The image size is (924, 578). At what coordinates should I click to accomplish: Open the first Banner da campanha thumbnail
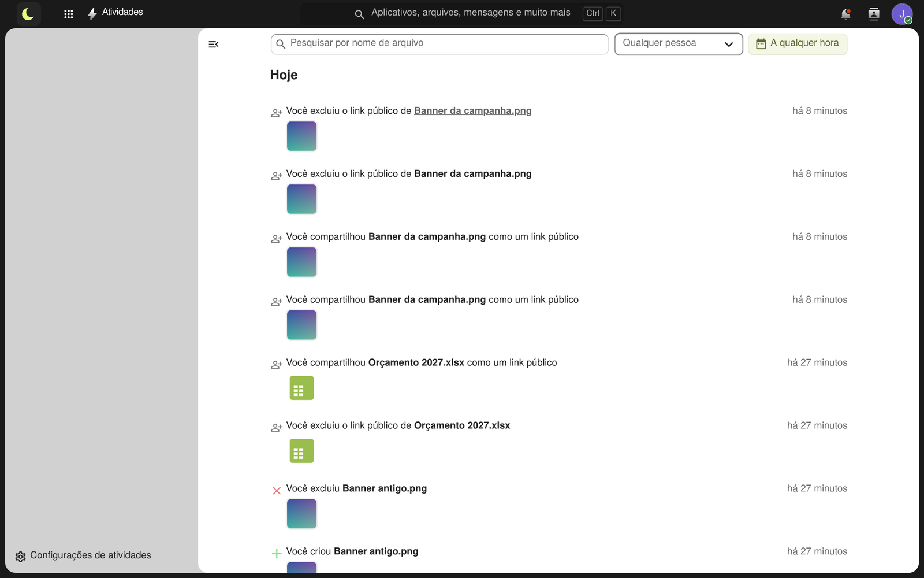tap(301, 136)
